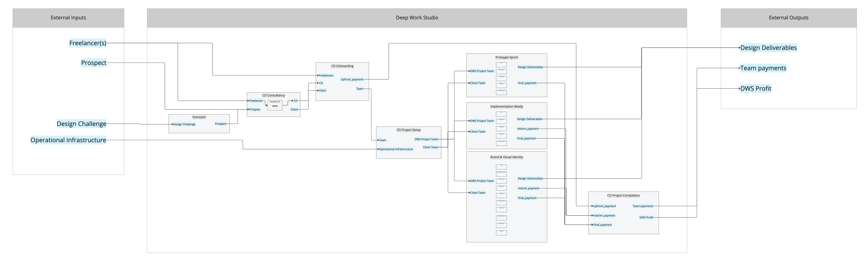Click Design Deliverables output in Protoype Sprint

coord(530,67)
